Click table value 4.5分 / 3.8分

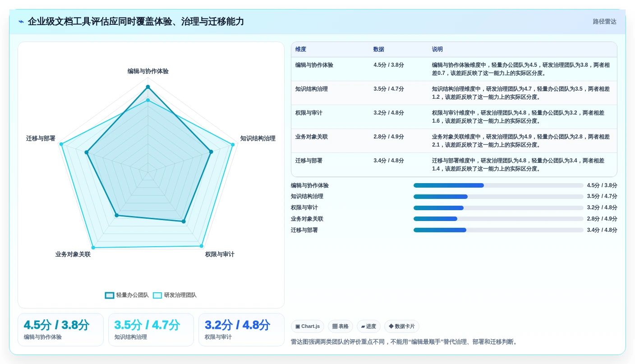[x=389, y=65]
